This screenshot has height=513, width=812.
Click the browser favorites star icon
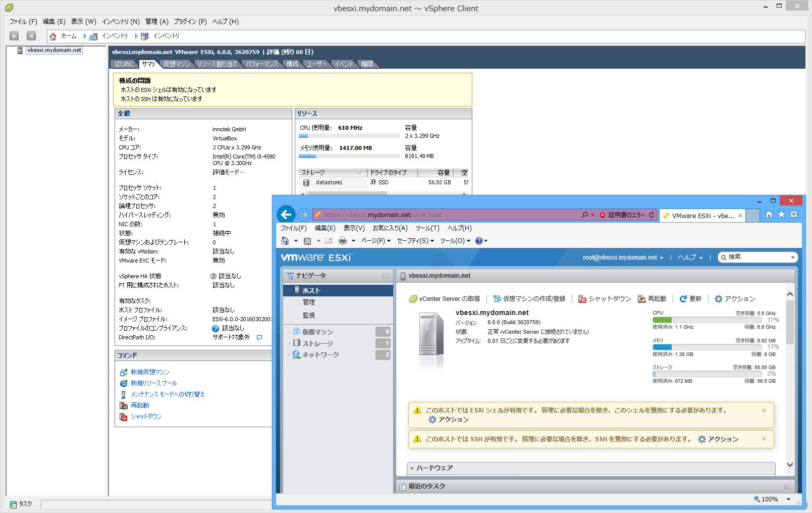tap(781, 215)
